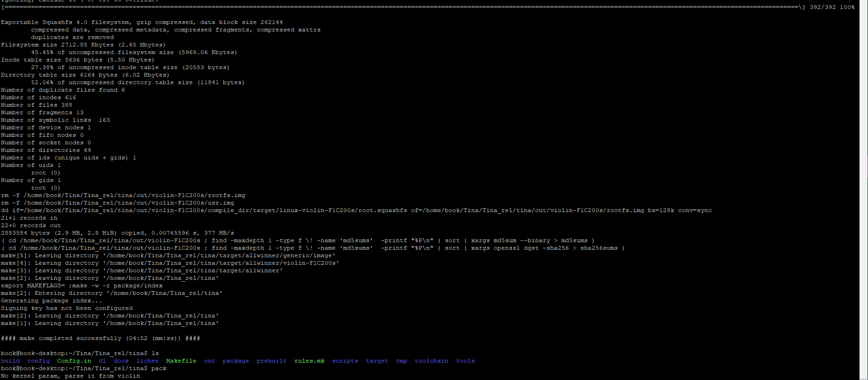Click 'Signing key has not been configured' line
The height and width of the screenshot is (380, 868).
(x=67, y=308)
